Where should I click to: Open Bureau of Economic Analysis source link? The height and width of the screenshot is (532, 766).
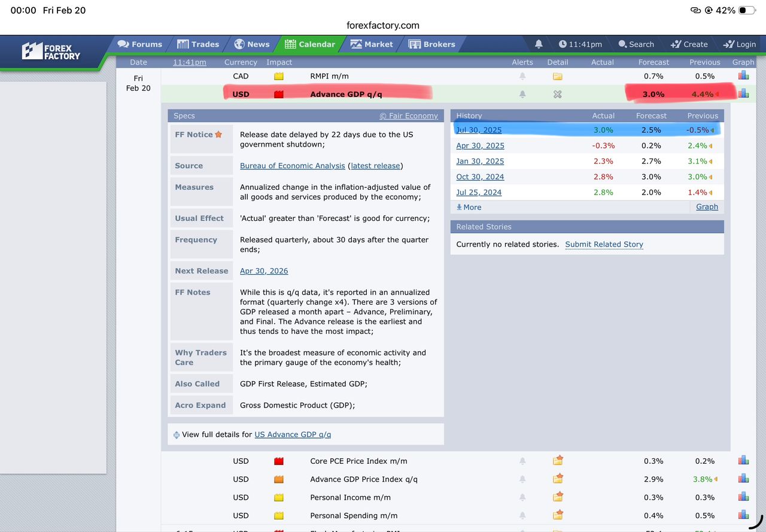(293, 166)
